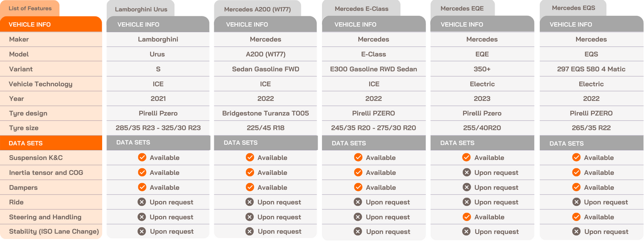Click Lamborghini Urus Suspension K&C available checkmark icon
This screenshot has width=644, height=243.
tap(142, 158)
